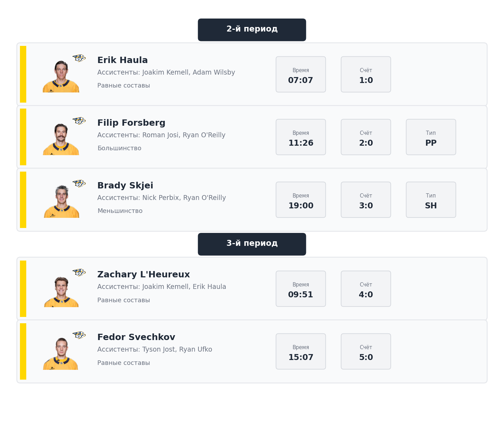Select Filip Forsberg's assistants line

coord(161,135)
